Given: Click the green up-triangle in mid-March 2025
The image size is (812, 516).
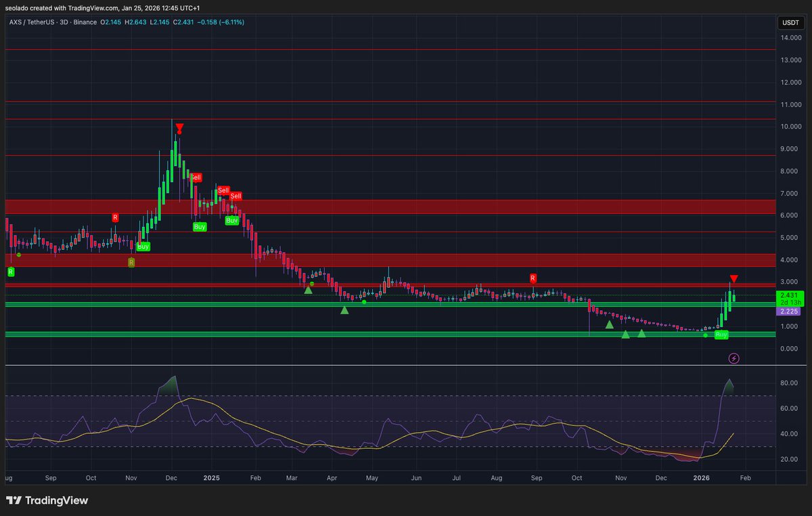Looking at the screenshot, I should (x=308, y=289).
